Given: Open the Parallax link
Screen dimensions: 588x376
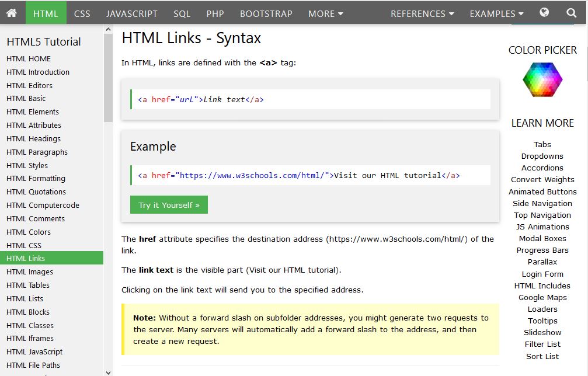Looking at the screenshot, I should point(542,262).
